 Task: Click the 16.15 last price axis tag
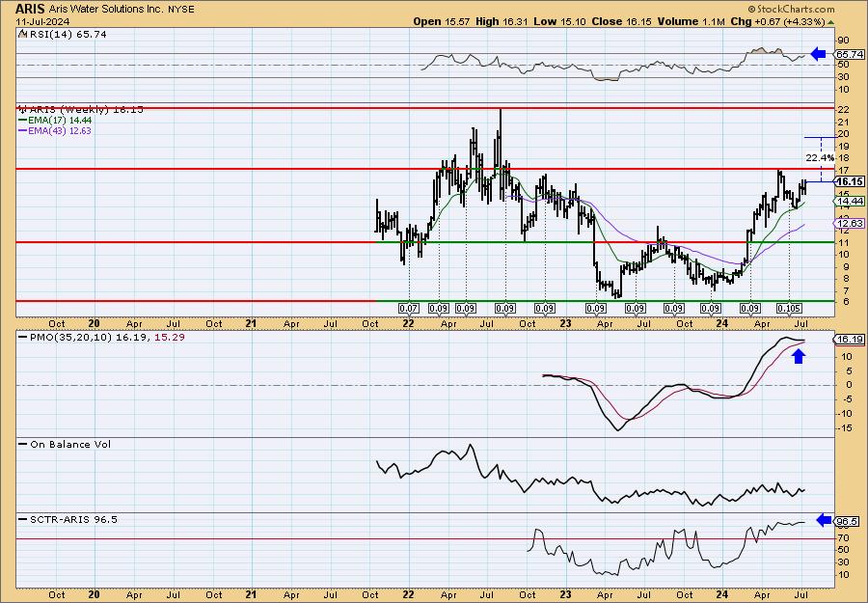click(850, 181)
